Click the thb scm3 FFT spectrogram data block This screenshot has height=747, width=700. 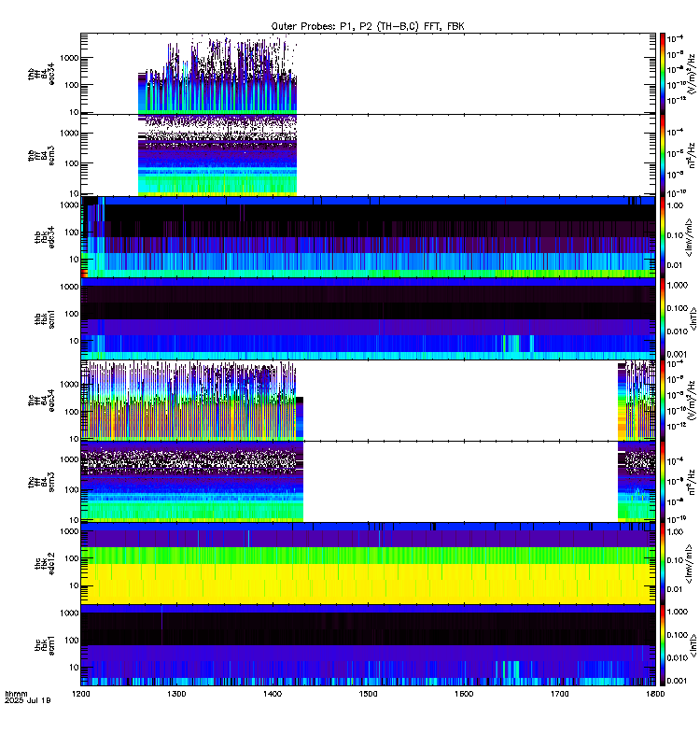click(217, 155)
